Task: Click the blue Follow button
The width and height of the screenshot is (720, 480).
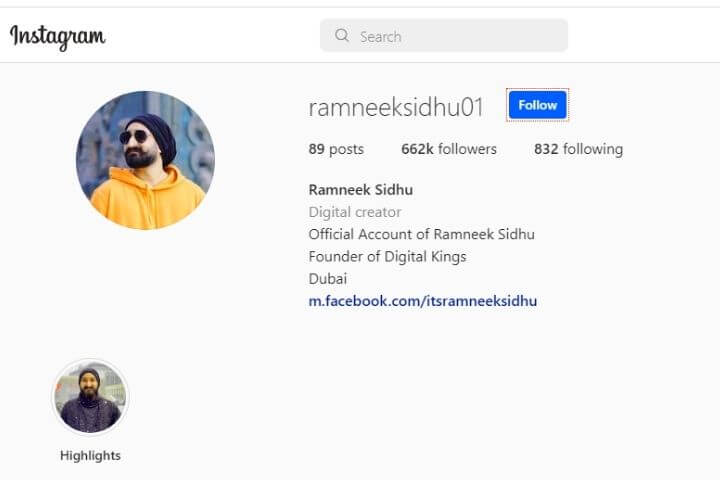Action: click(537, 105)
